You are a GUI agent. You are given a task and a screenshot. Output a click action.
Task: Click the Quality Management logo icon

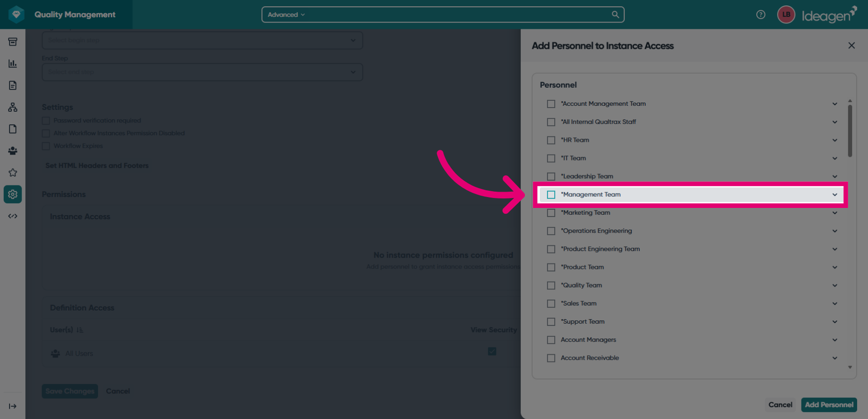17,14
